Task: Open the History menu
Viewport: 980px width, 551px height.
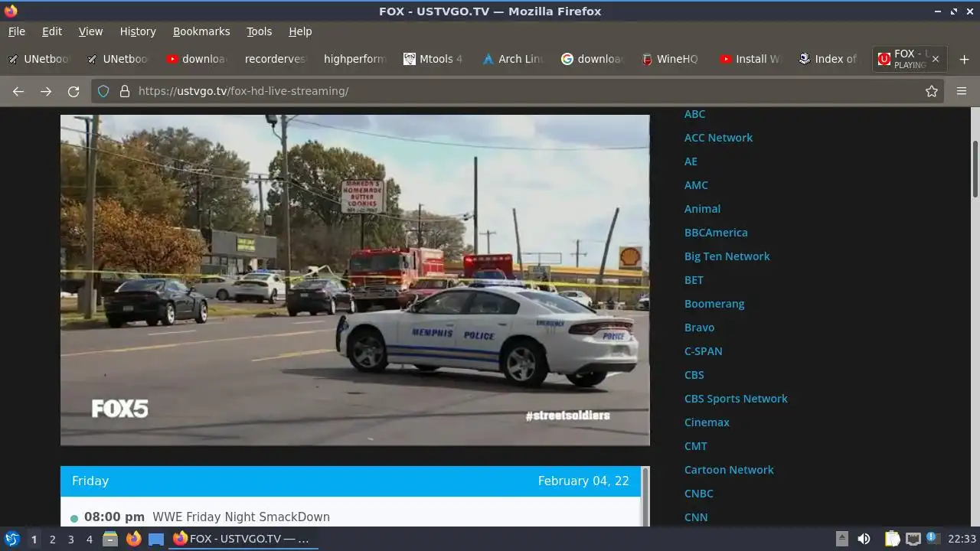Action: click(138, 31)
